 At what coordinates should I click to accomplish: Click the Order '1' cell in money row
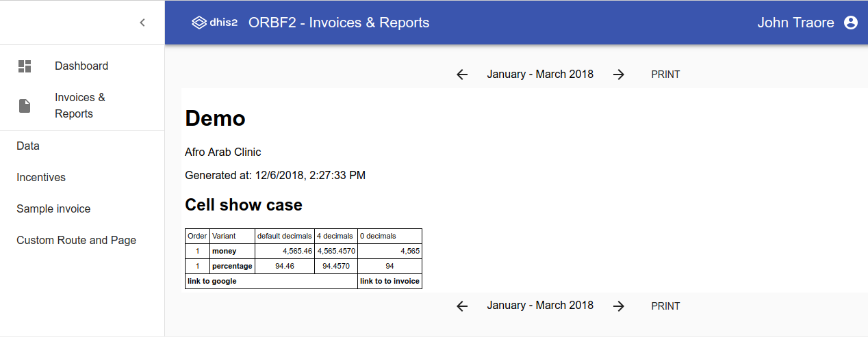pos(197,251)
